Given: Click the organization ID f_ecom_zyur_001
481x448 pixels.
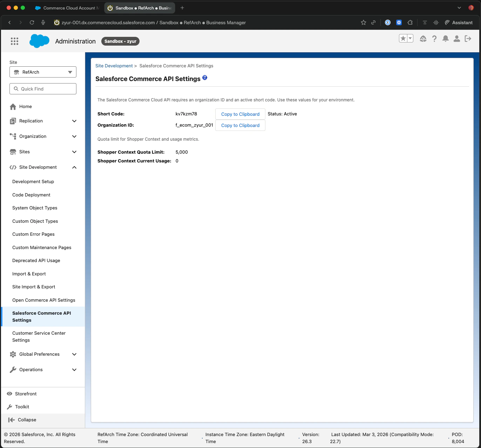Looking at the screenshot, I should 194,125.
